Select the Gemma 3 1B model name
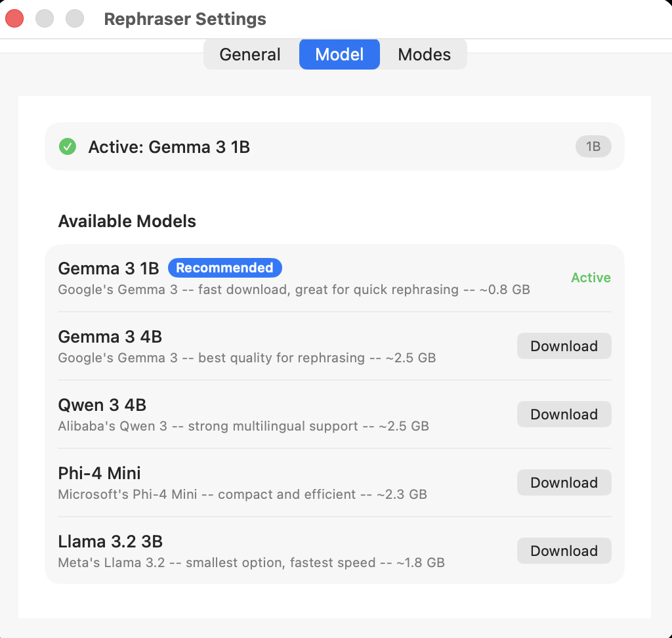This screenshot has width=672, height=638. point(108,268)
